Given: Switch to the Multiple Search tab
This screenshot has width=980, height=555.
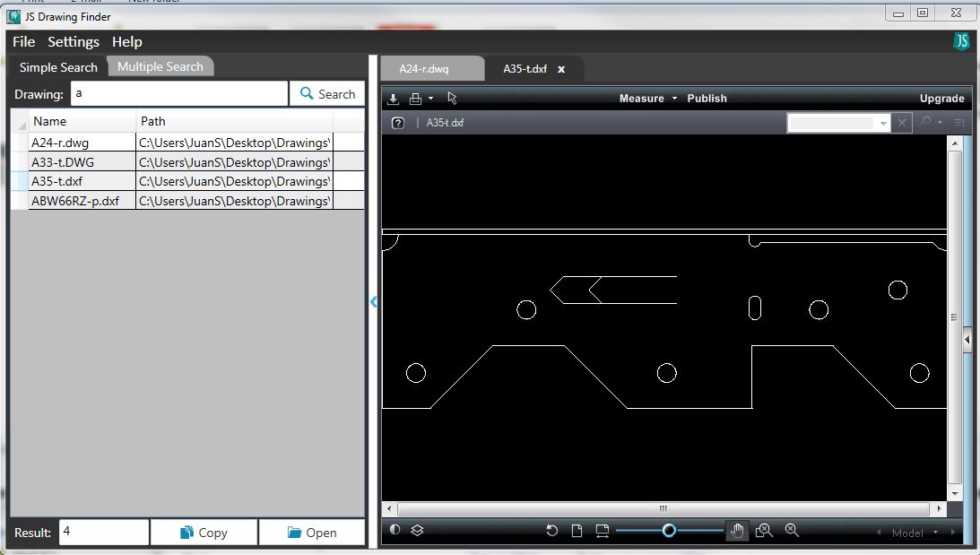Looking at the screenshot, I should point(160,66).
